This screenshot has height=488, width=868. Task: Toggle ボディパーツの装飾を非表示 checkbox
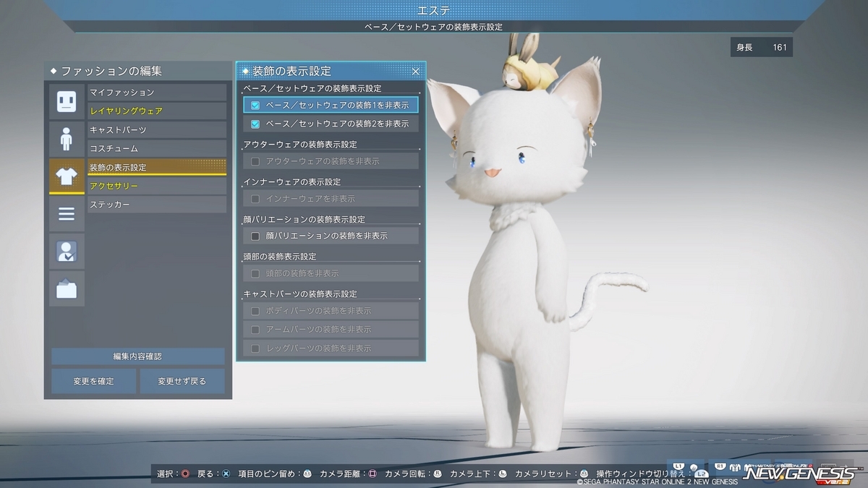255,311
